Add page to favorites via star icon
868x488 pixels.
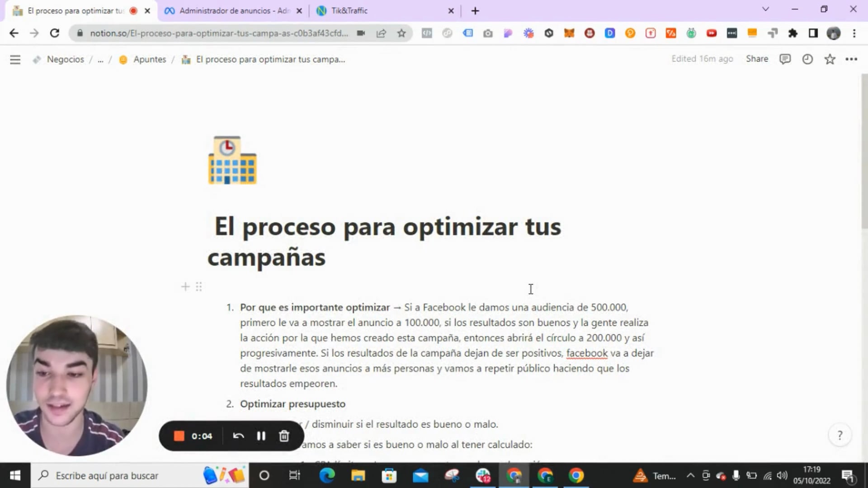pos(830,59)
